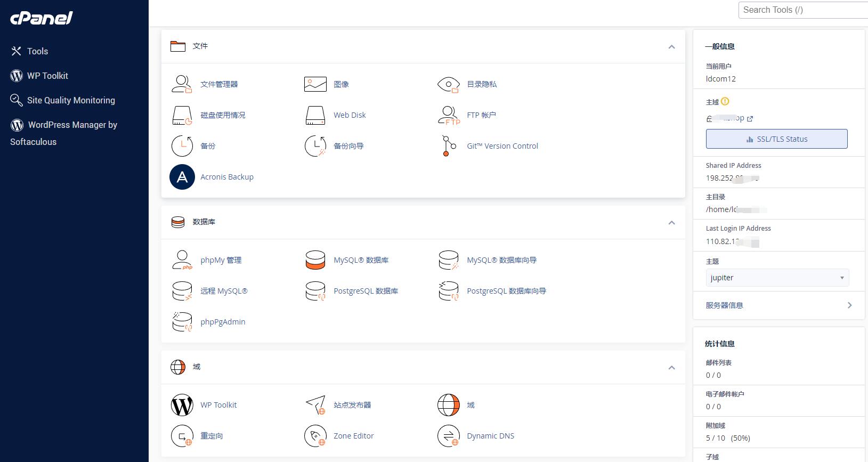This screenshot has height=462, width=868.
Task: Open Site Quality Monitoring in sidebar
Action: click(63, 100)
